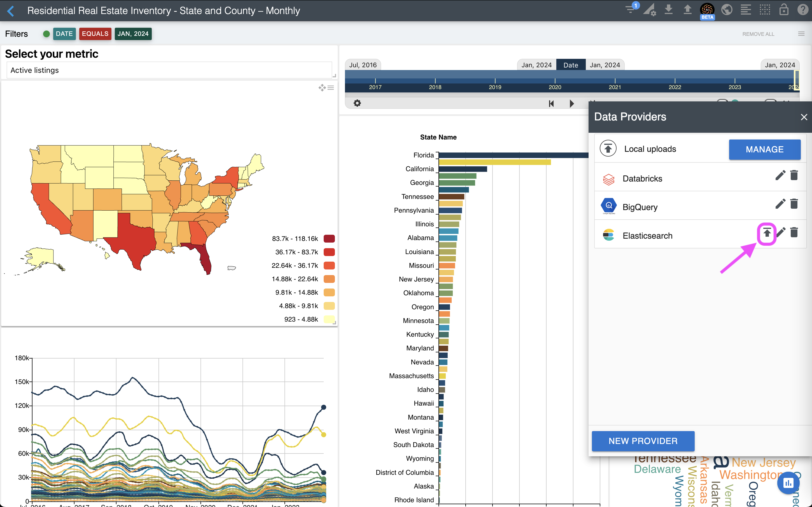812x507 pixels.
Task: Delete the BigQuery provider
Action: (x=794, y=204)
